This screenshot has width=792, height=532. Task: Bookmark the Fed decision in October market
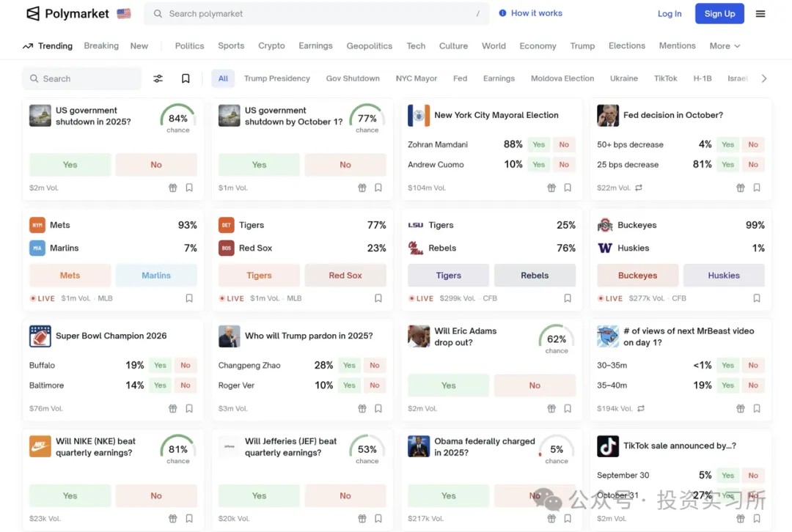coord(757,188)
